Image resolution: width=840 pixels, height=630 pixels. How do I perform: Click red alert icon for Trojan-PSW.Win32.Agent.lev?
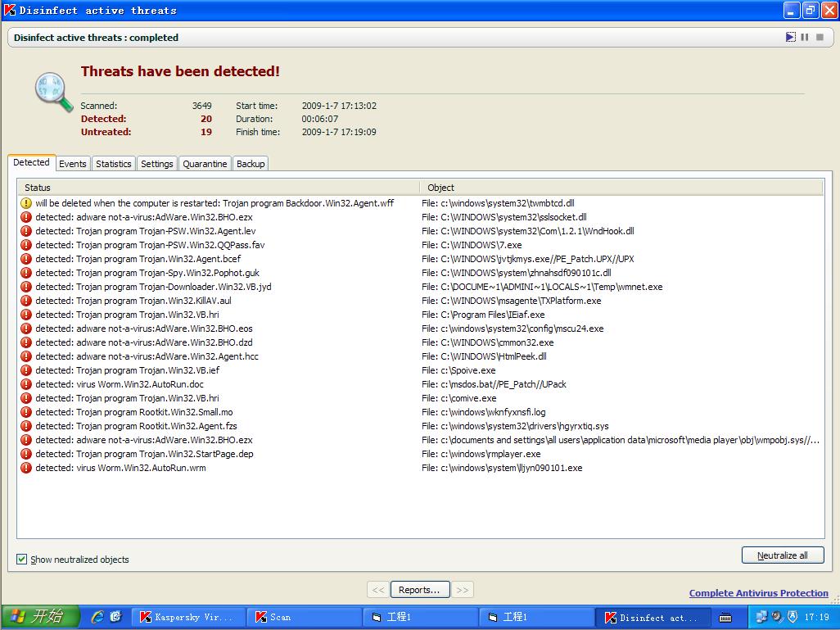(x=26, y=231)
